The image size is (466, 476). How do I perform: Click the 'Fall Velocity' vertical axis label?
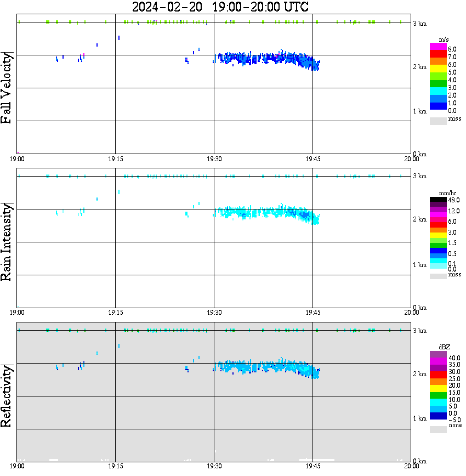[6, 88]
